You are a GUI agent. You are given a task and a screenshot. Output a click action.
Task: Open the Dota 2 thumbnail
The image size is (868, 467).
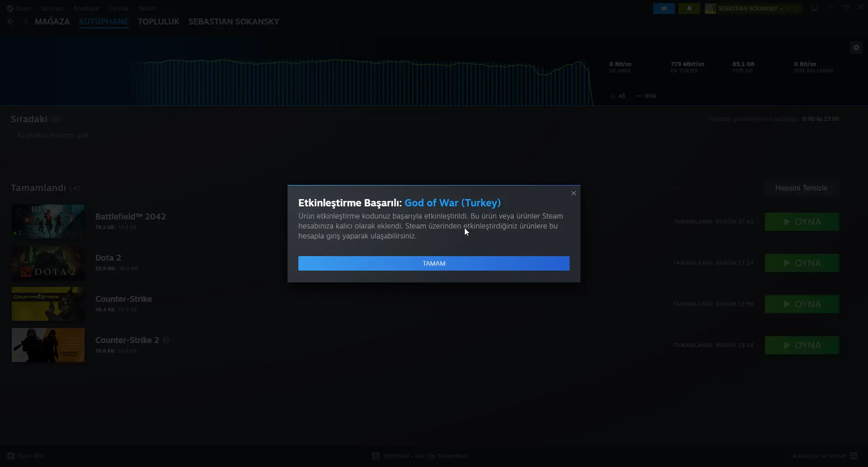(x=48, y=262)
